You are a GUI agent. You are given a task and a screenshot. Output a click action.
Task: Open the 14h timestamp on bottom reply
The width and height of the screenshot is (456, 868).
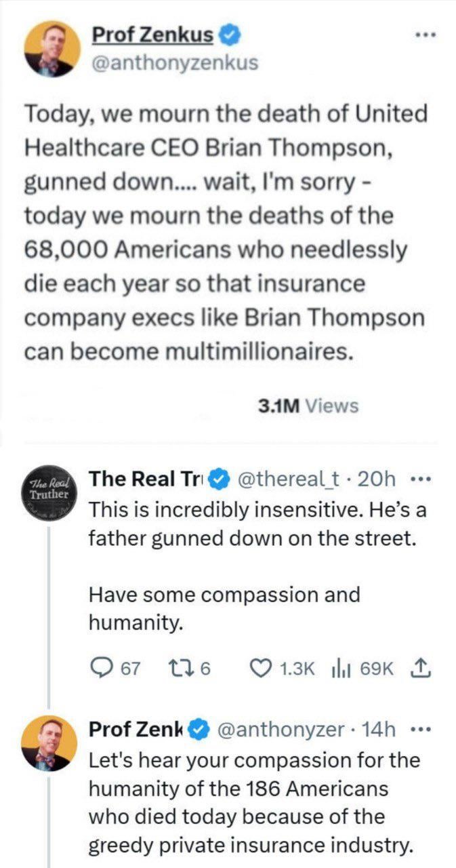click(379, 729)
